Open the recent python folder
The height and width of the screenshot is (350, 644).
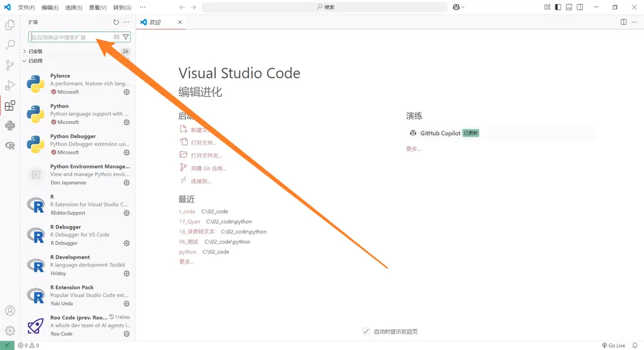coord(188,252)
